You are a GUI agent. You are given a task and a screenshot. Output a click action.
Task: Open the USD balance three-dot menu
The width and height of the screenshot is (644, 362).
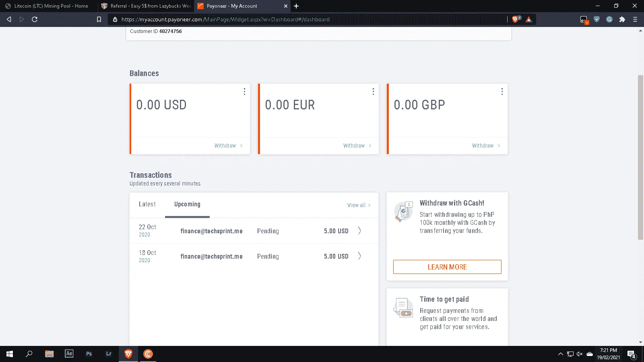coord(244,92)
